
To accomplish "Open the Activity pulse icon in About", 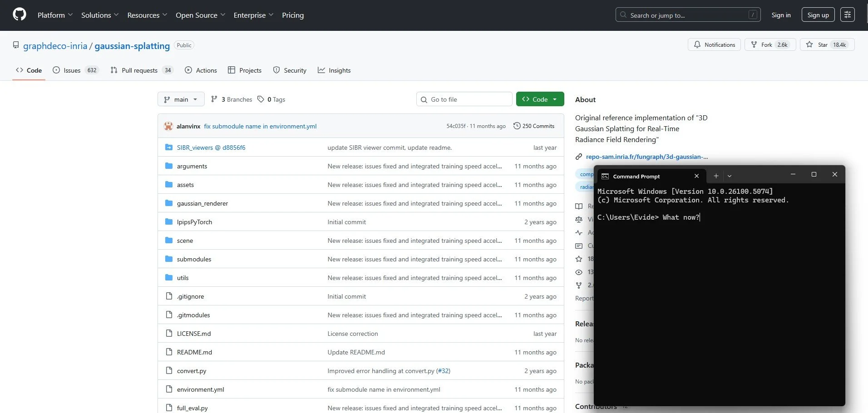I will 579,232.
